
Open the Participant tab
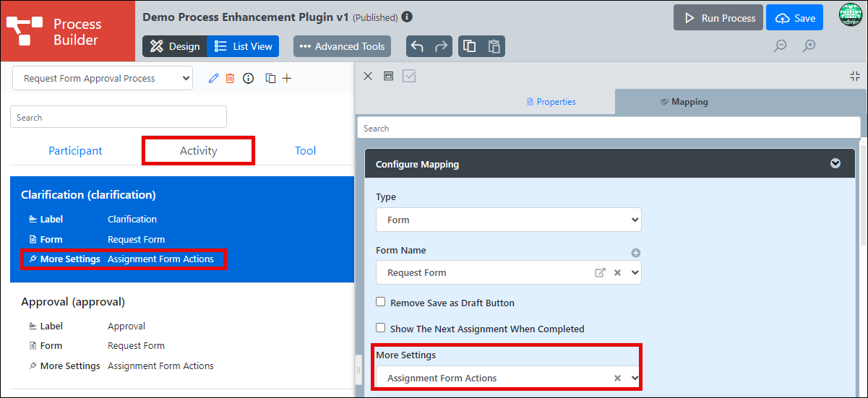point(75,151)
